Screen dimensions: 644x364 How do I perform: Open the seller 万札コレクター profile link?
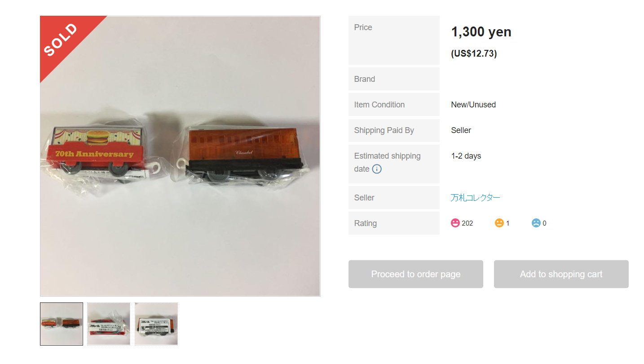point(475,197)
